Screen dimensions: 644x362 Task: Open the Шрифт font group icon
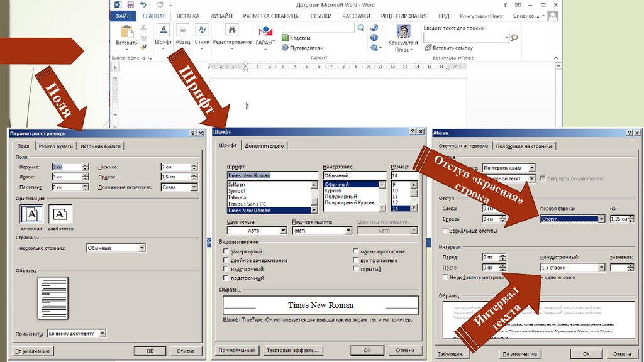pos(163,30)
